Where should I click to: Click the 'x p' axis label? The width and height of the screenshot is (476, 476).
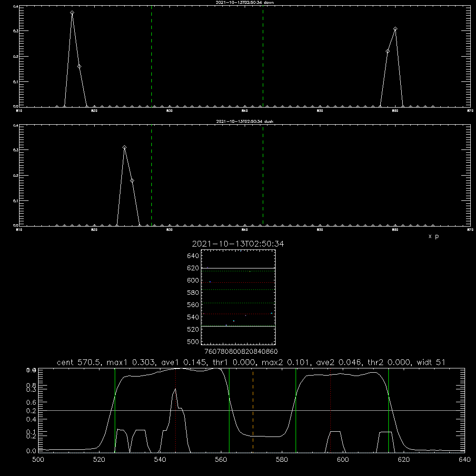(x=434, y=236)
